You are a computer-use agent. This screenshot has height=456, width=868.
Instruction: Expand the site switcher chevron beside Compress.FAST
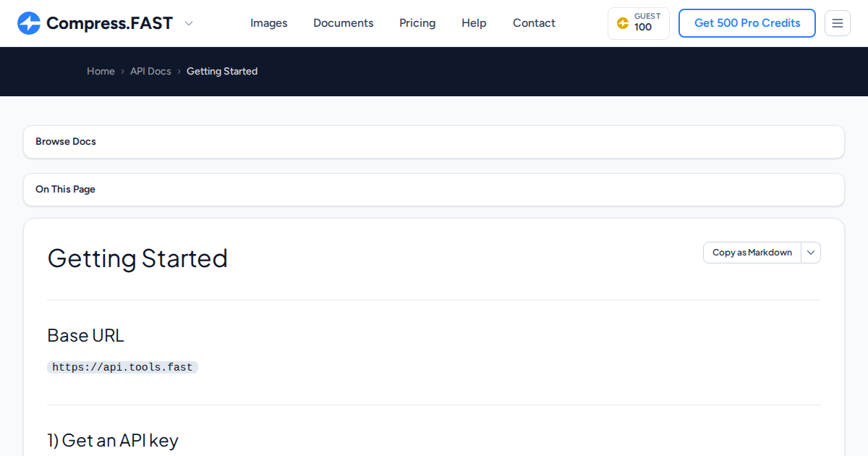pyautogui.click(x=189, y=23)
